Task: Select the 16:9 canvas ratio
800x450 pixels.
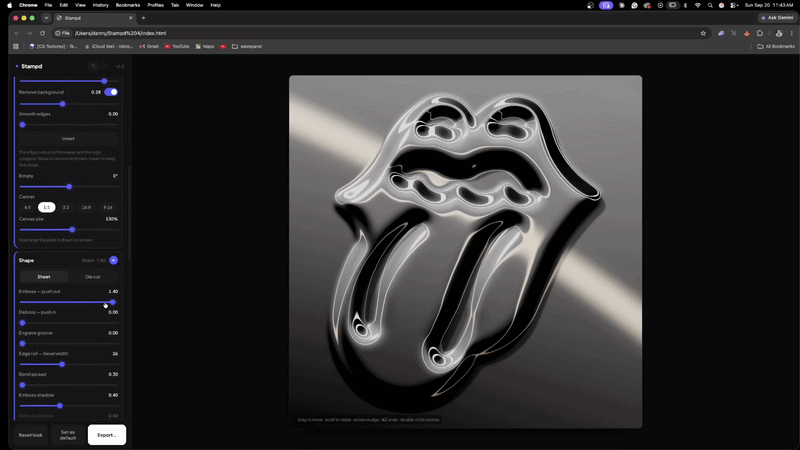Action: [x=86, y=208]
